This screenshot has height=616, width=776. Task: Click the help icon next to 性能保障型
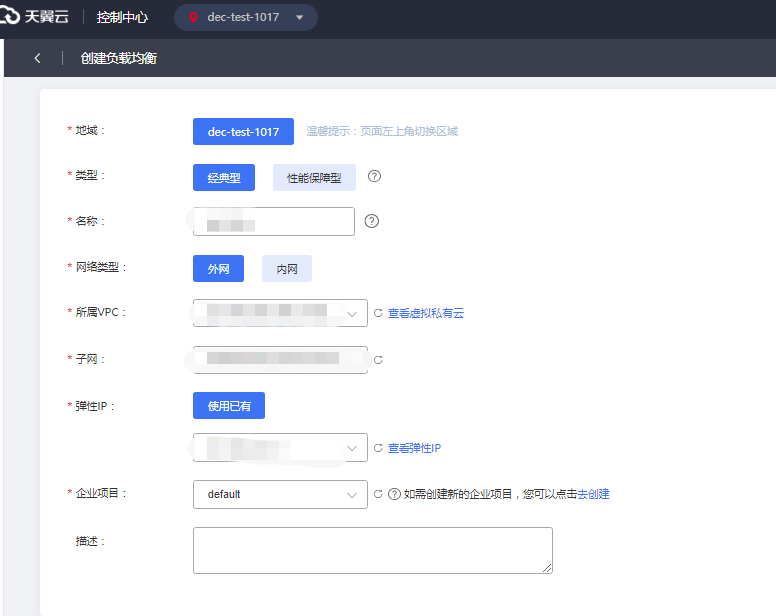pos(375,177)
